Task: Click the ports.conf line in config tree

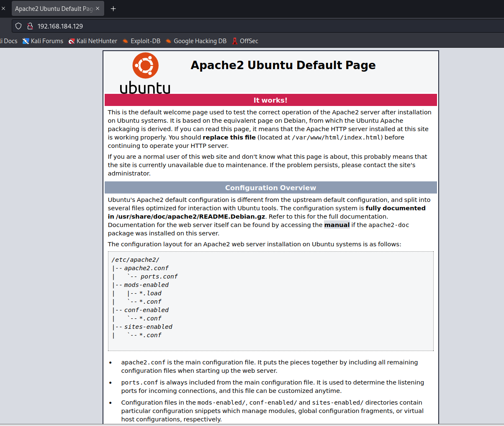Action: (159, 276)
